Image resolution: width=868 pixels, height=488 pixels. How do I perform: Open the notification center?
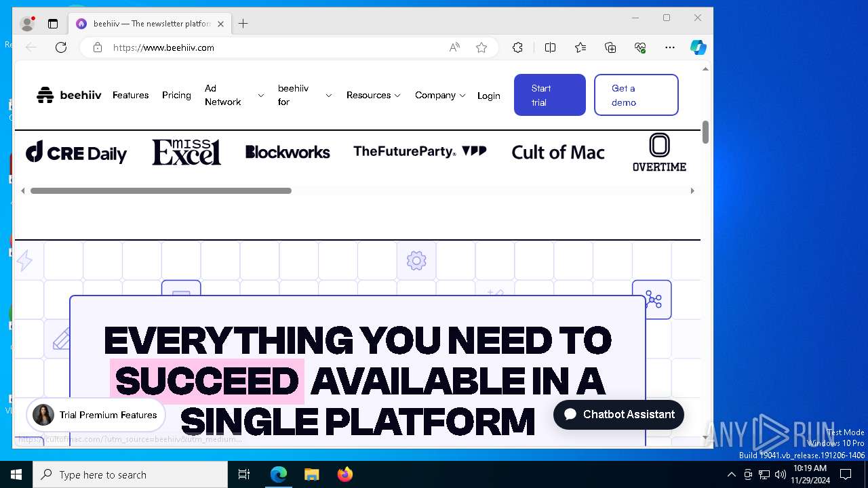(x=846, y=474)
